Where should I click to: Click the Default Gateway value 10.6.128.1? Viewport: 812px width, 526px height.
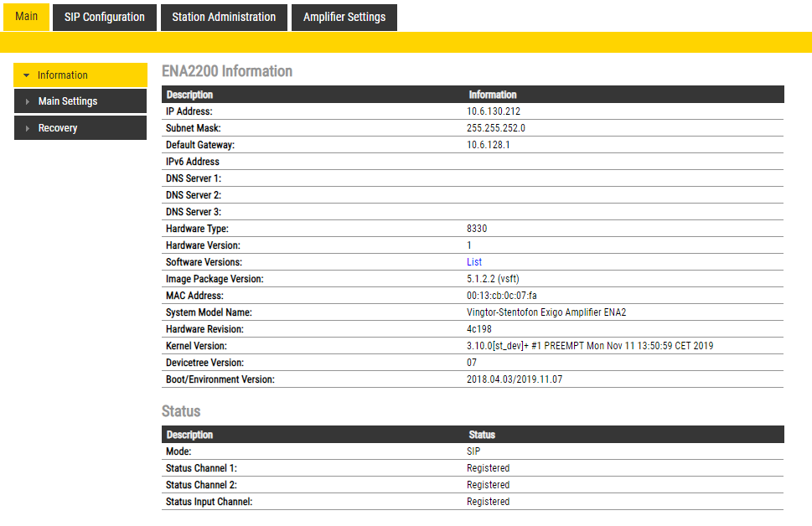coord(489,145)
